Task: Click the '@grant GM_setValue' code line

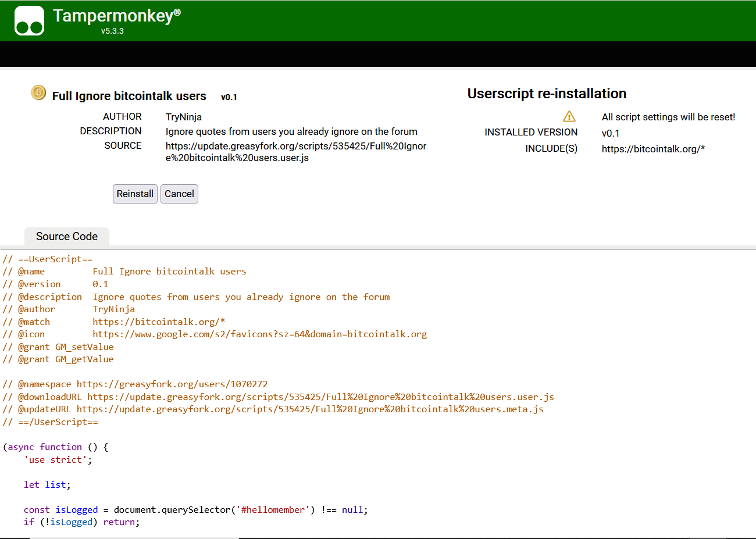Action: [x=58, y=347]
